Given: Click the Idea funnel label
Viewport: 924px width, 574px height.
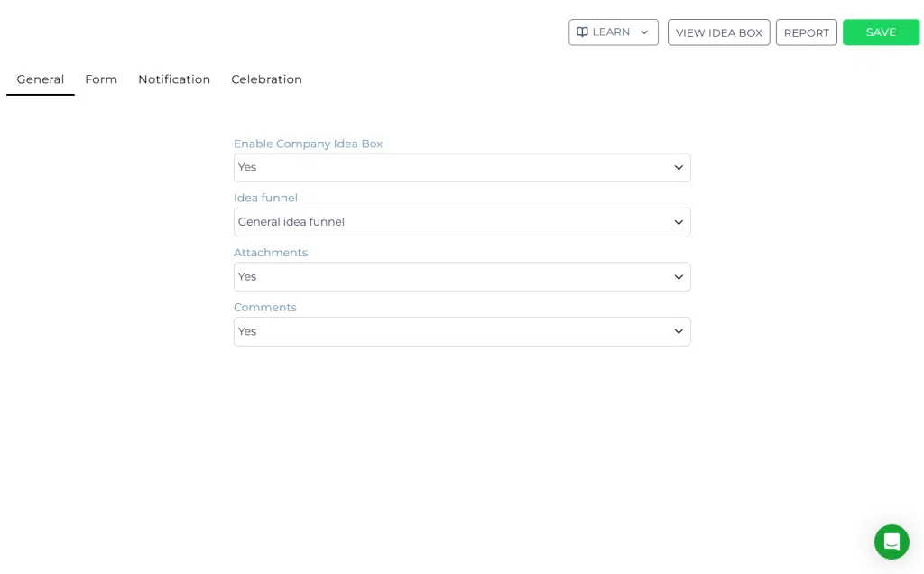Looking at the screenshot, I should pos(266,198).
